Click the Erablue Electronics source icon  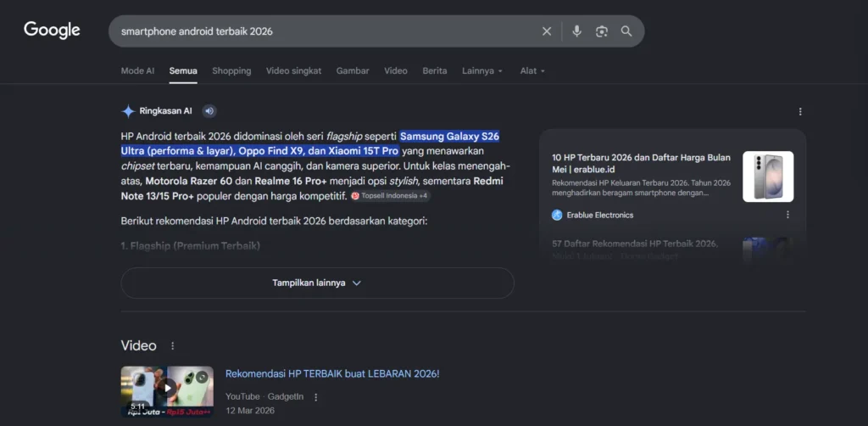(557, 215)
